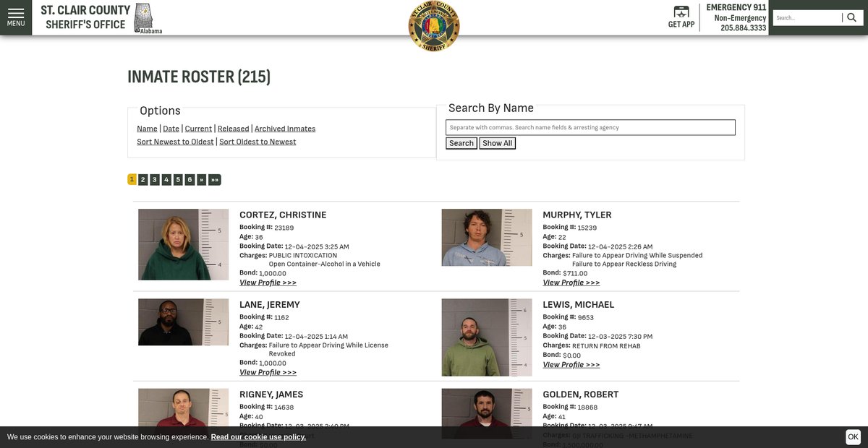This screenshot has width=868, height=448.
Task: Jump to last page double arrow
Action: click(x=215, y=180)
